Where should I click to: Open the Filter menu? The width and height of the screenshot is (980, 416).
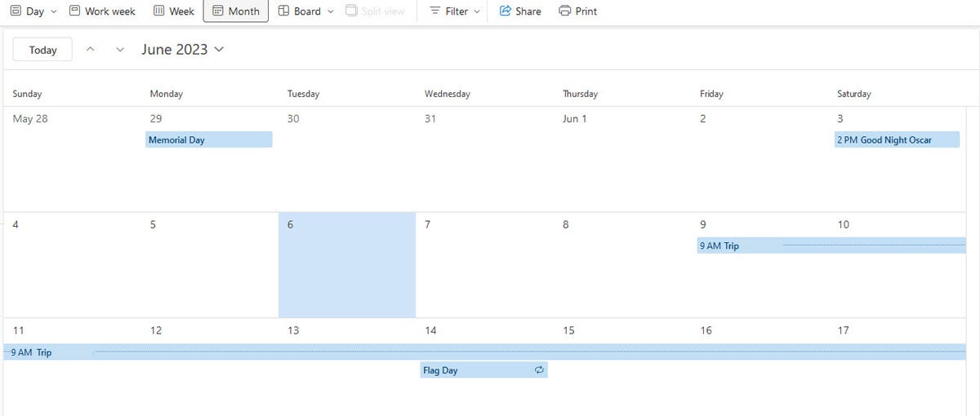point(455,11)
